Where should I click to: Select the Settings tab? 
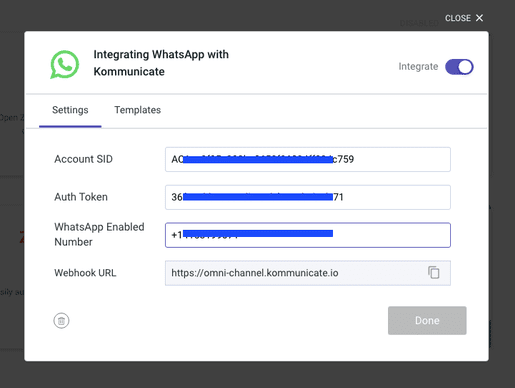70,110
